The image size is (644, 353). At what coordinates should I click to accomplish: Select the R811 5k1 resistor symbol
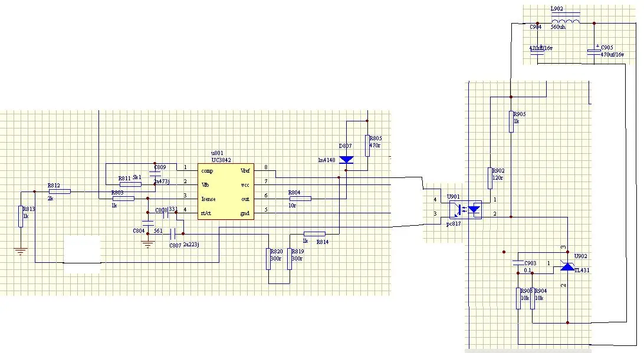[130, 184]
